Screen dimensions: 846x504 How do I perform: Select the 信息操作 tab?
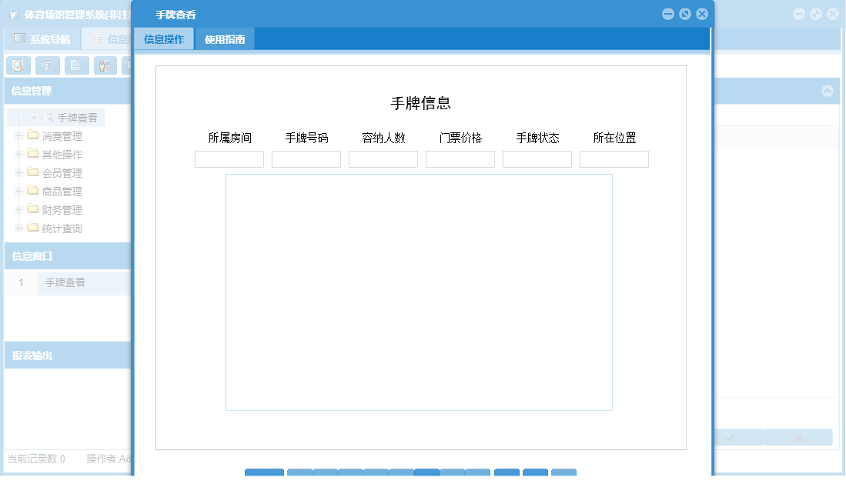163,38
